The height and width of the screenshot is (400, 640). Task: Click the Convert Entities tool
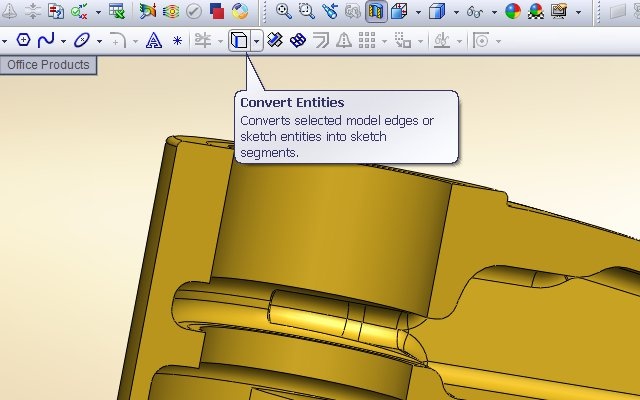tap(239, 40)
